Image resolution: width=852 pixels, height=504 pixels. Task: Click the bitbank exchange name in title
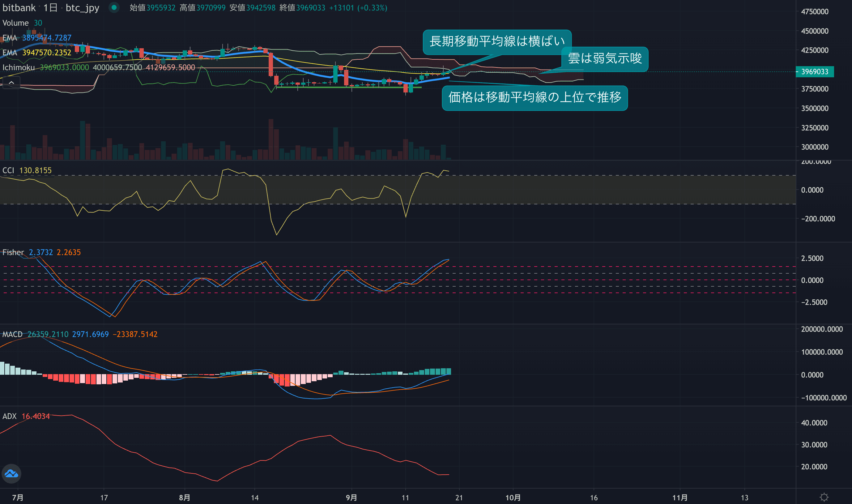pos(19,7)
